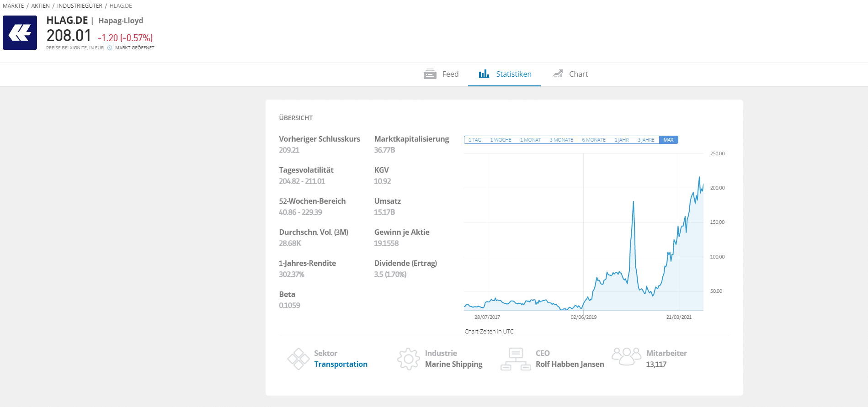The image size is (868, 407).
Task: Click the price change -1.20 (-0.57%)
Action: coord(125,38)
